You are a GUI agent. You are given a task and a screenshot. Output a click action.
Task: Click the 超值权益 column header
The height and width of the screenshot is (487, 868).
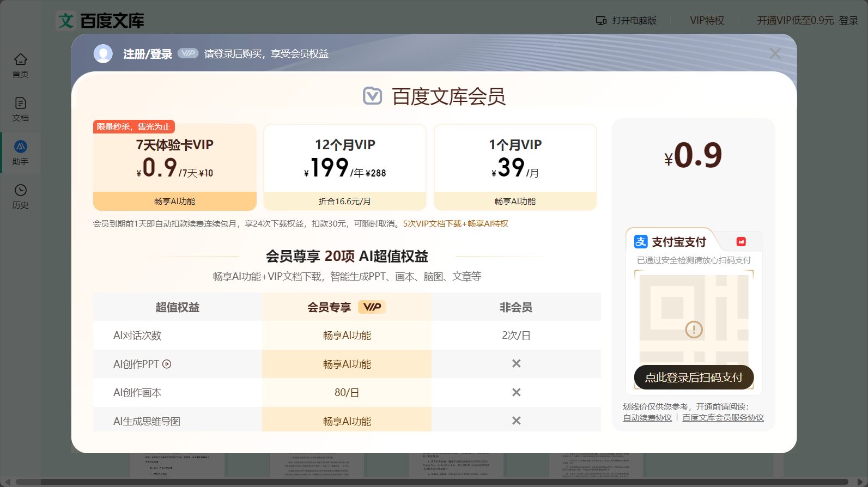178,307
